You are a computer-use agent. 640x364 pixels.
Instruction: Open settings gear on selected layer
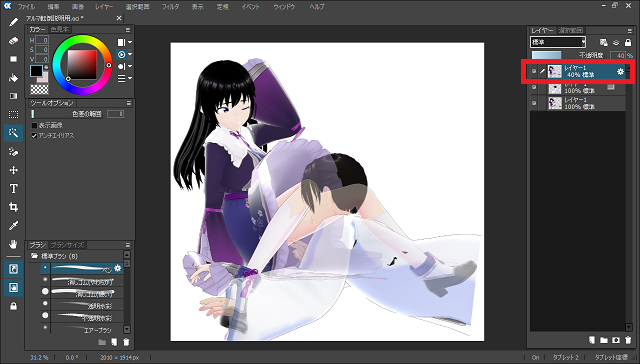(620, 71)
